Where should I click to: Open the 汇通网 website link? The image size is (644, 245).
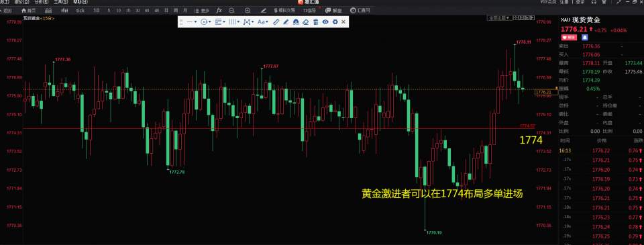[360, 10]
